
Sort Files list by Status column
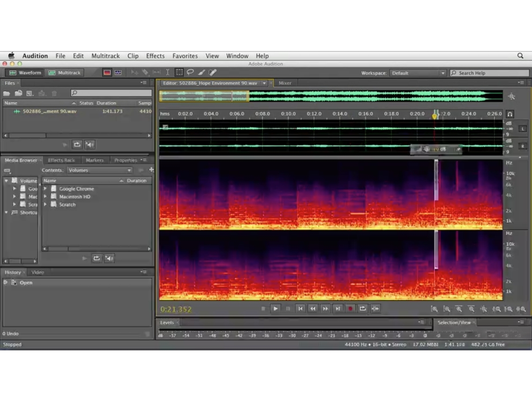coord(86,103)
